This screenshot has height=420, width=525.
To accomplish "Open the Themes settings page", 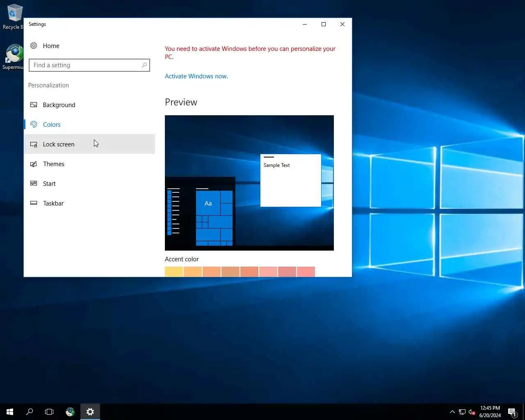I will click(x=89, y=164).
